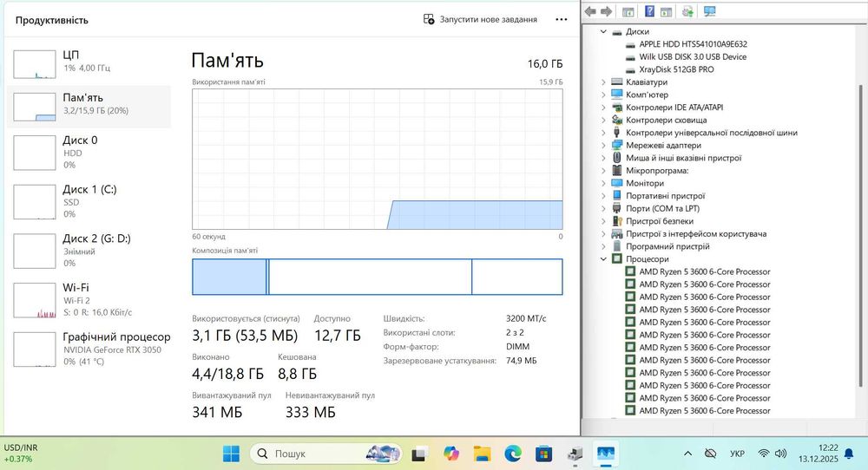Select Мікропрограма: tree item

657,171
